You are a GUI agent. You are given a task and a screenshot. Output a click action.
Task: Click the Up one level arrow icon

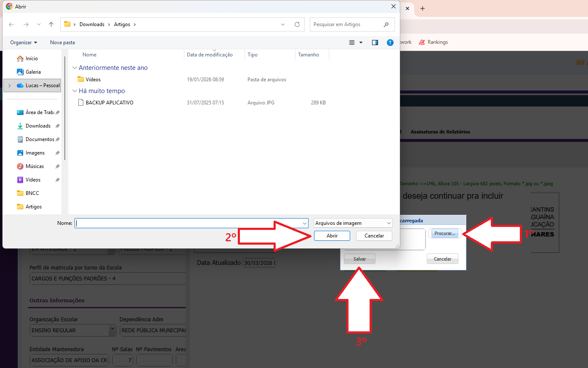point(51,24)
